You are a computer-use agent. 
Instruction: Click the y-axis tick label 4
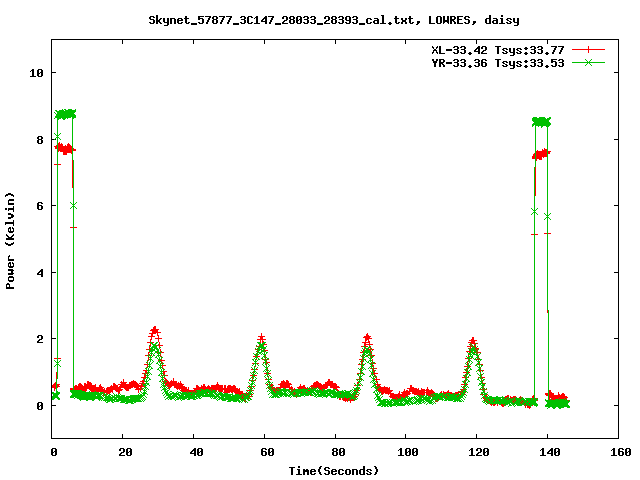click(40, 273)
